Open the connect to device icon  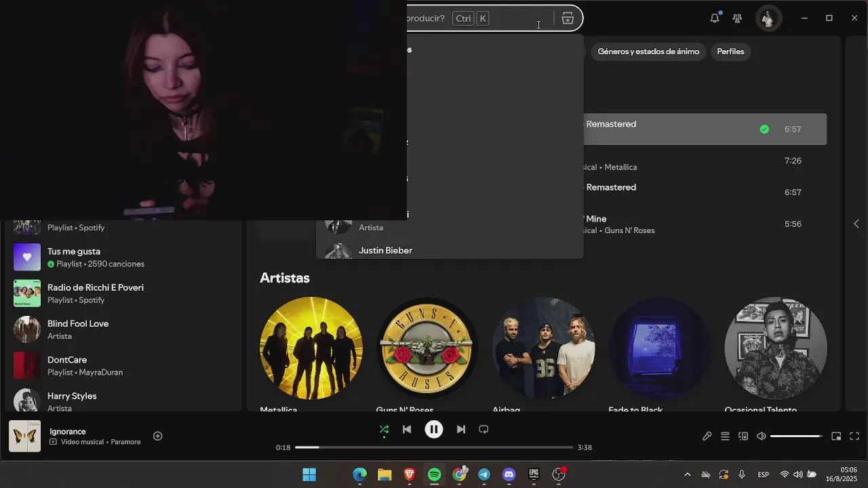tap(743, 436)
